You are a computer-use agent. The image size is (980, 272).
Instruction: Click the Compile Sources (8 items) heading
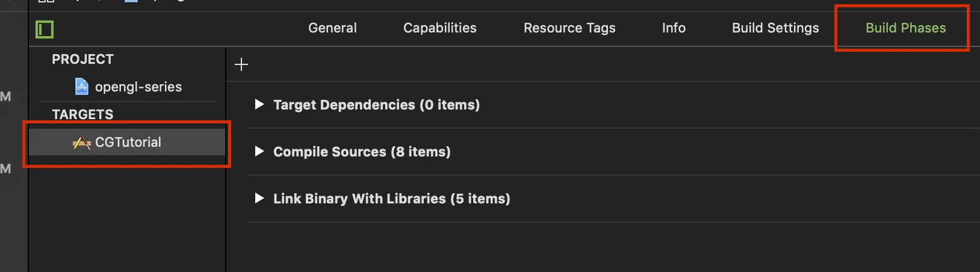click(x=362, y=152)
